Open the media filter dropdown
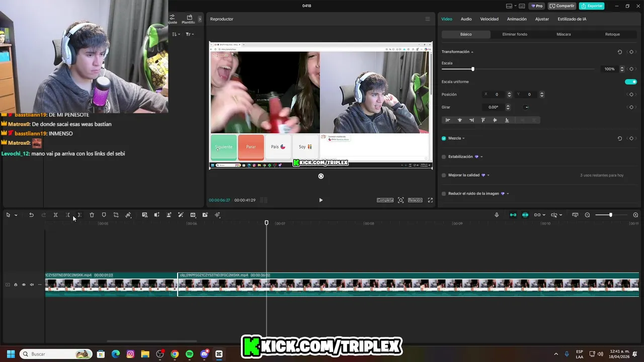This screenshot has width=644, height=362. coord(190,34)
